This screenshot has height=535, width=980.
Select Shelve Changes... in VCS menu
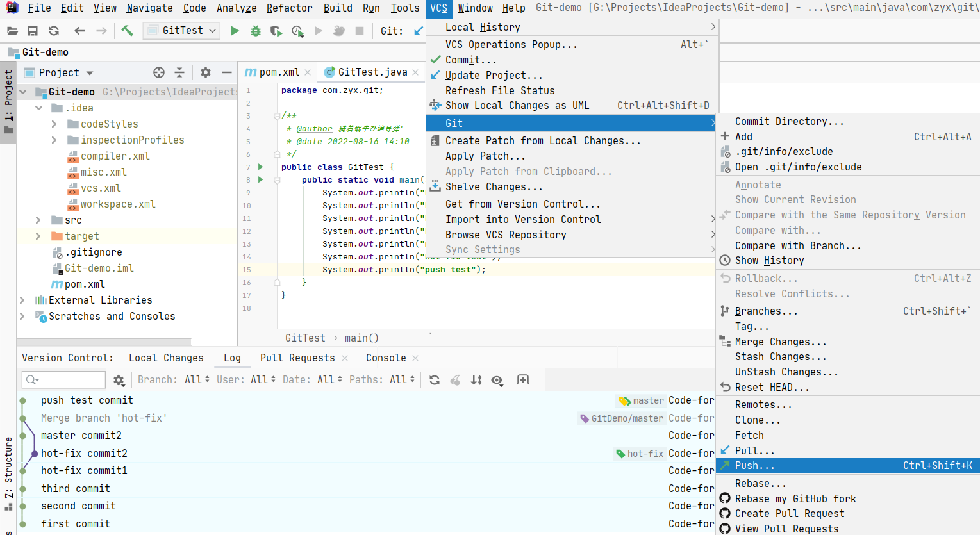572,187
